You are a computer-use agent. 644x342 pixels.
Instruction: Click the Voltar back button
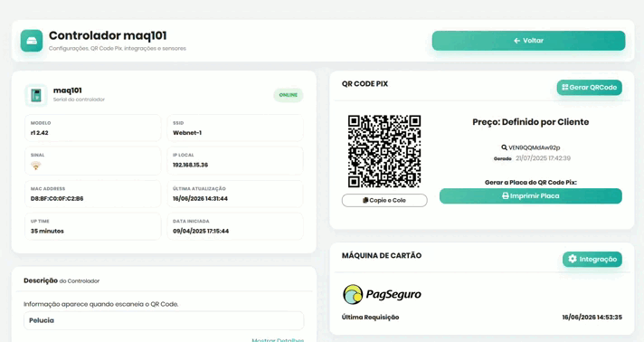tap(528, 41)
